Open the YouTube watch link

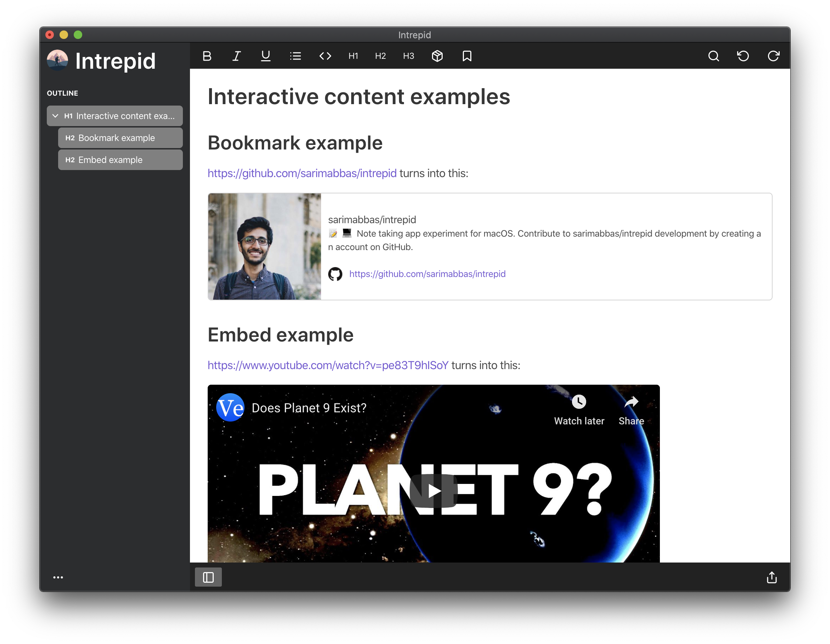pyautogui.click(x=327, y=365)
